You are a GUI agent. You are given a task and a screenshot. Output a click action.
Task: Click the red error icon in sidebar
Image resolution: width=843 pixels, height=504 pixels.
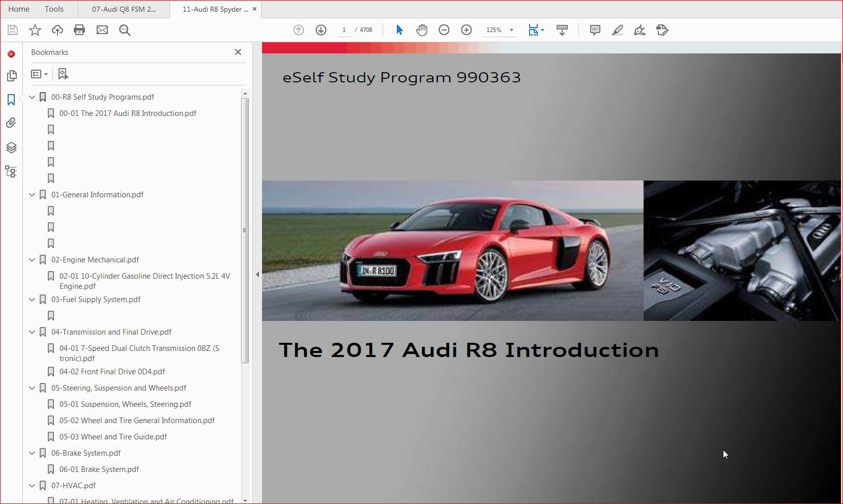click(11, 54)
